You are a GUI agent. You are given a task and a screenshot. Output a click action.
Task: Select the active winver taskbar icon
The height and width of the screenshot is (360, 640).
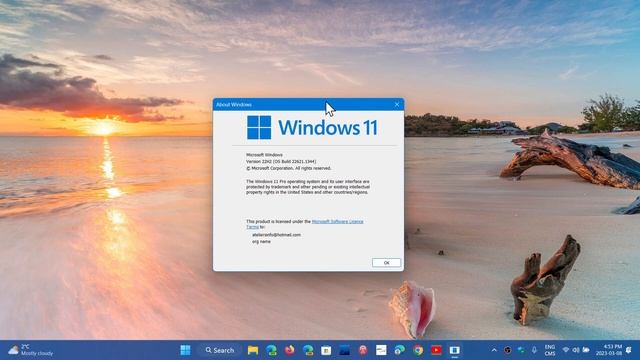454,350
